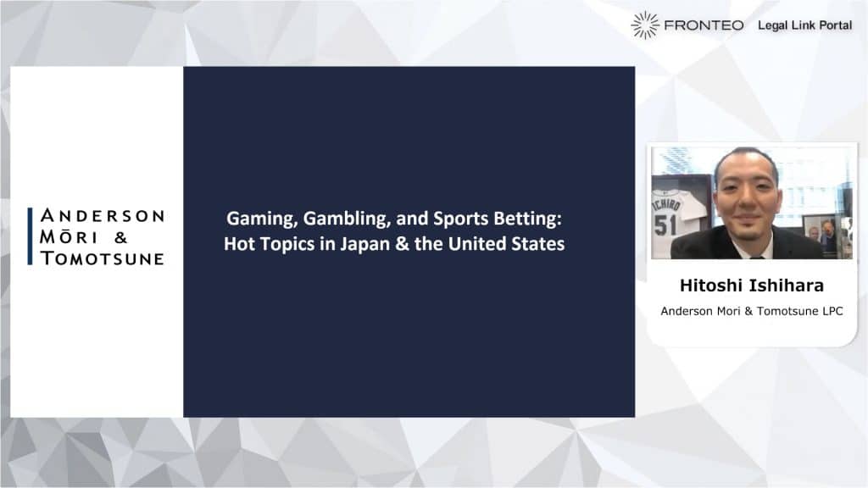Click the slide title 'Gaming, Gambling, and Sports Betting:'

[x=394, y=218]
